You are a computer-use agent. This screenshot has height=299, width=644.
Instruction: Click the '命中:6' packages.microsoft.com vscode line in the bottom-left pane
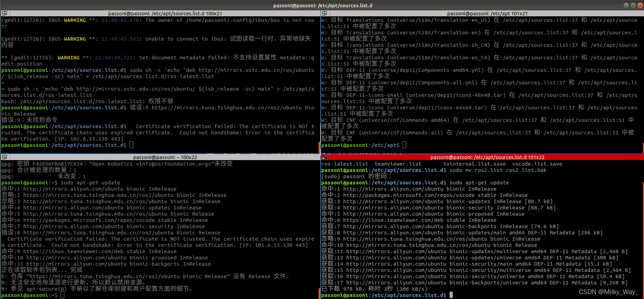tap(105, 220)
